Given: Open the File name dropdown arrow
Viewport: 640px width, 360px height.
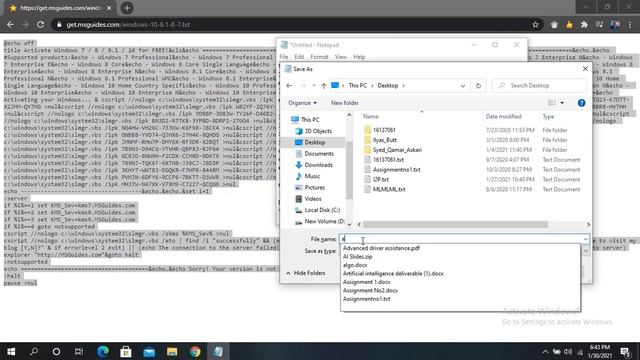Looking at the screenshot, I should point(586,239).
